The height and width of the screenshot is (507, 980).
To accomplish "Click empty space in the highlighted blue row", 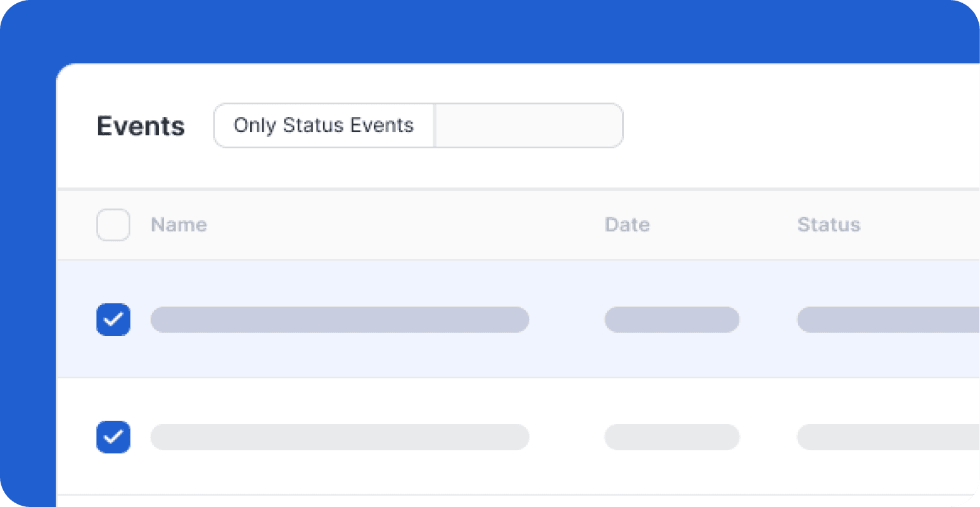I will click(x=567, y=355).
